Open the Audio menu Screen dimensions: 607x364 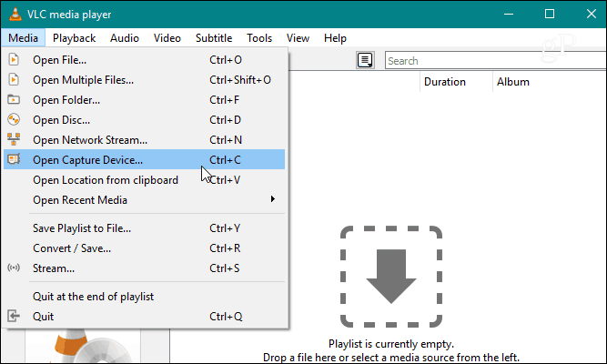coord(125,38)
